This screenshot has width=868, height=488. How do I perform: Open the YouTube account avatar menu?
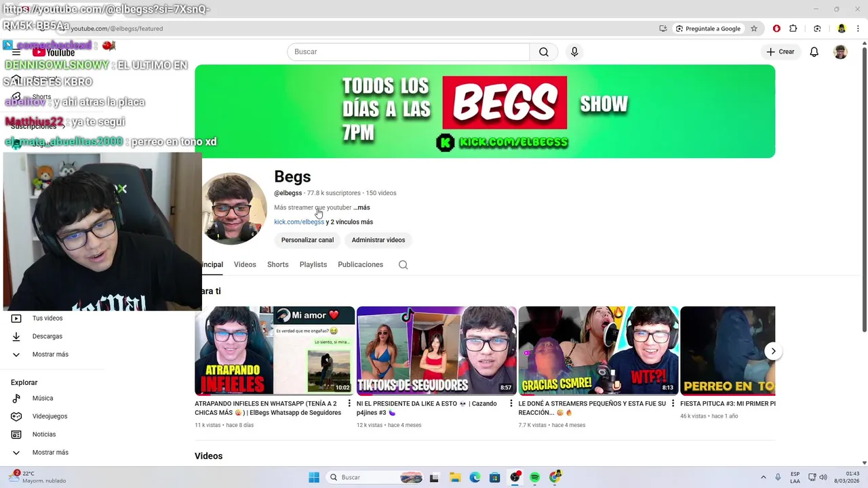pyautogui.click(x=840, y=52)
